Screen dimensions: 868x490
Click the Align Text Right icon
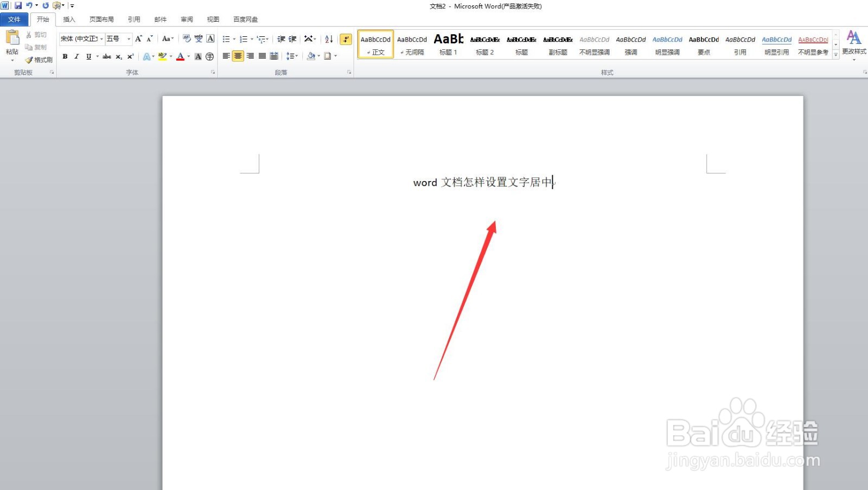coord(250,56)
